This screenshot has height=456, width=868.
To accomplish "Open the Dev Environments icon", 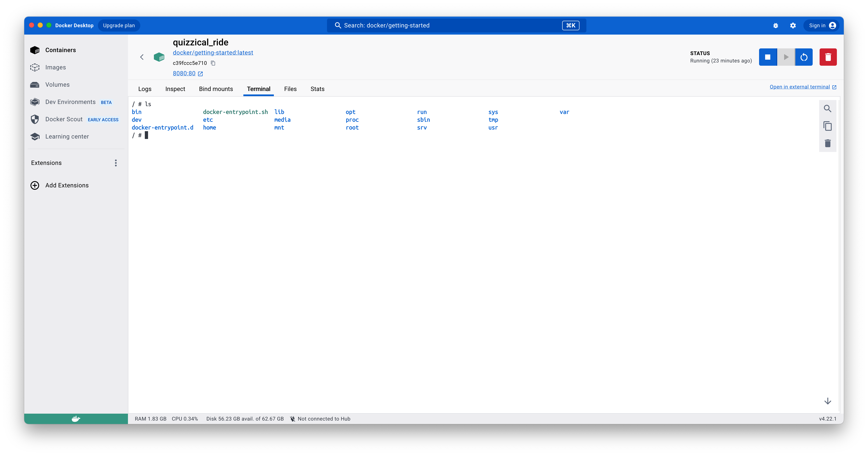I will click(x=35, y=102).
